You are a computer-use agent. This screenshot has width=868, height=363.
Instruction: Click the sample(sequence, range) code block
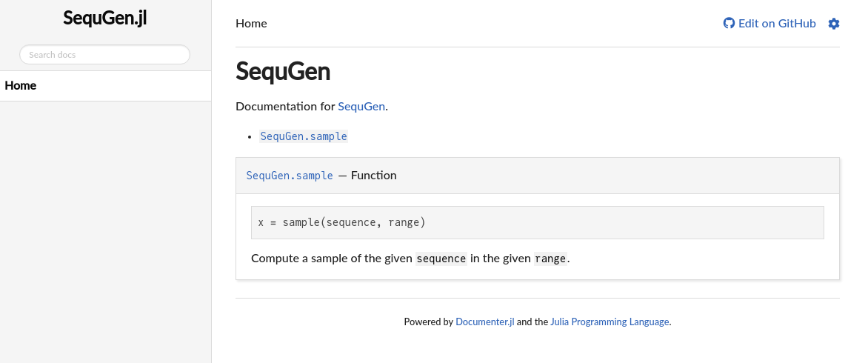point(537,222)
